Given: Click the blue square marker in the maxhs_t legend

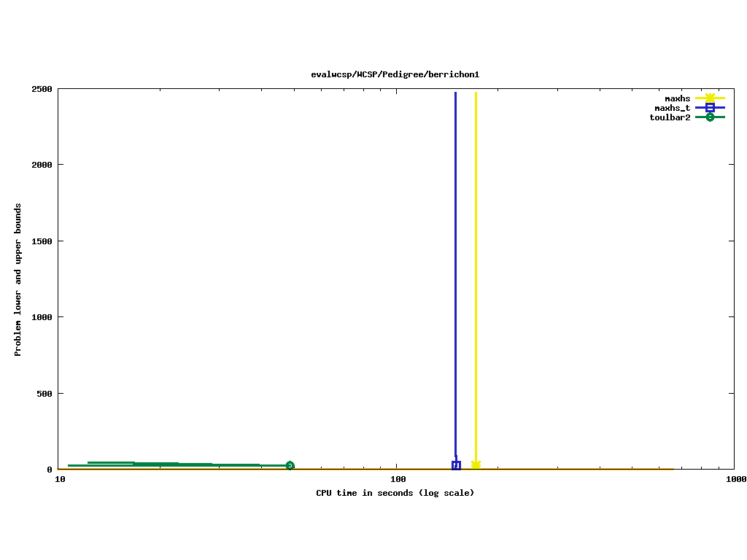Looking at the screenshot, I should coord(710,108).
